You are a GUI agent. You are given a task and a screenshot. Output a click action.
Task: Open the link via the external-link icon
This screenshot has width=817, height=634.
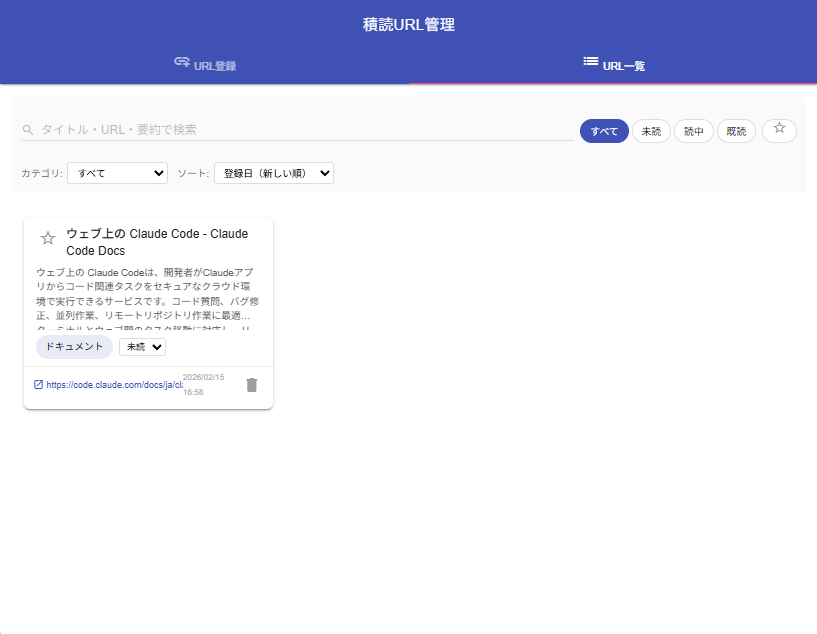click(37, 384)
